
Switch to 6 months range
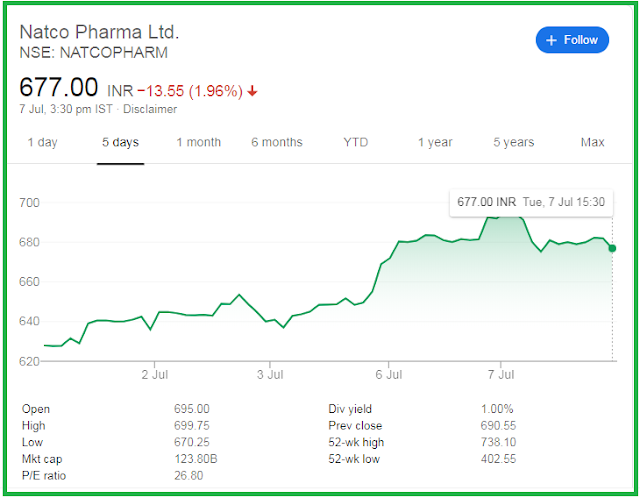coord(277,142)
